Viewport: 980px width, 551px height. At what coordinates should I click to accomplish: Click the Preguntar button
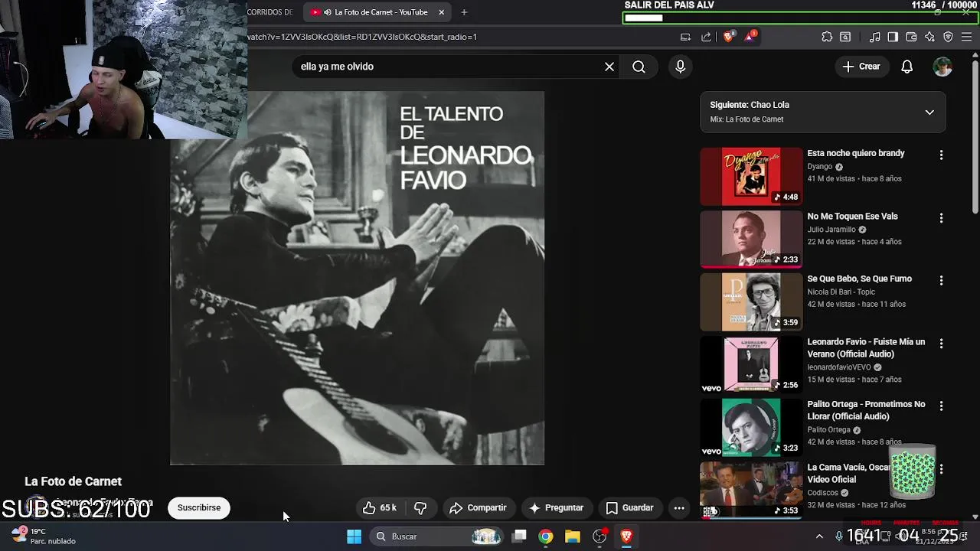[556, 508]
